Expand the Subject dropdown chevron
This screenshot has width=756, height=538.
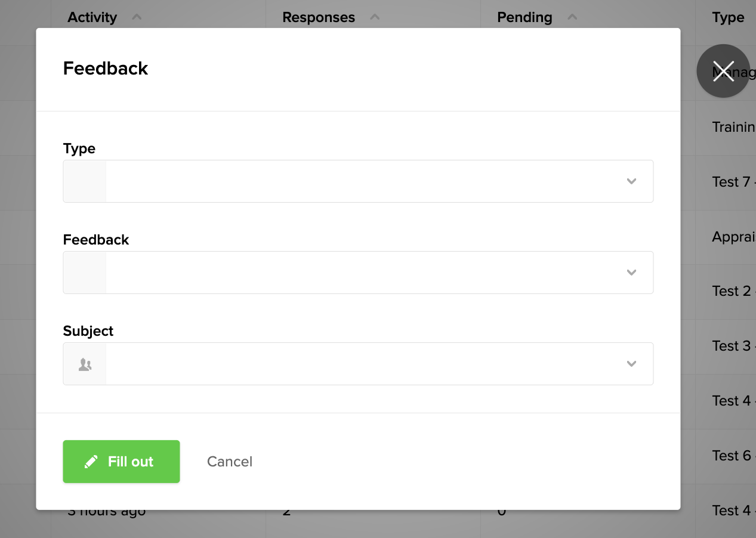tap(631, 364)
